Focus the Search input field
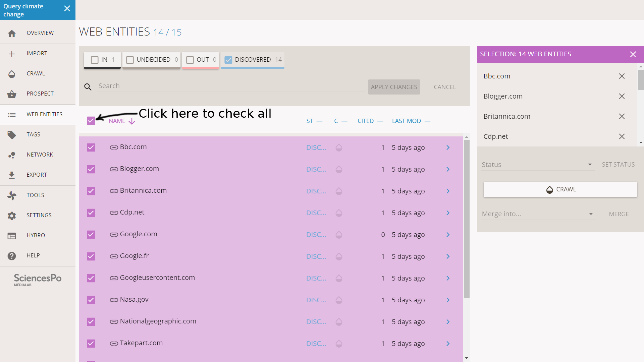This screenshot has height=362, width=644. click(x=231, y=86)
